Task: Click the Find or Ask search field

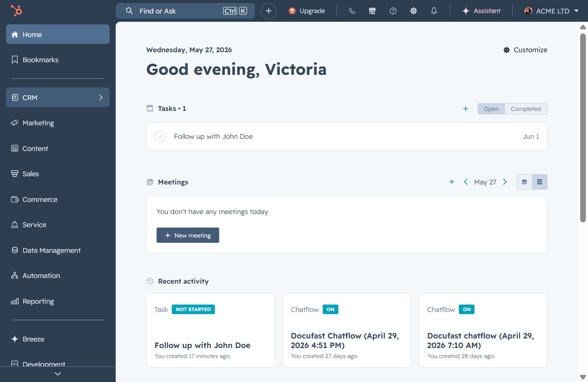Action: [x=185, y=11]
